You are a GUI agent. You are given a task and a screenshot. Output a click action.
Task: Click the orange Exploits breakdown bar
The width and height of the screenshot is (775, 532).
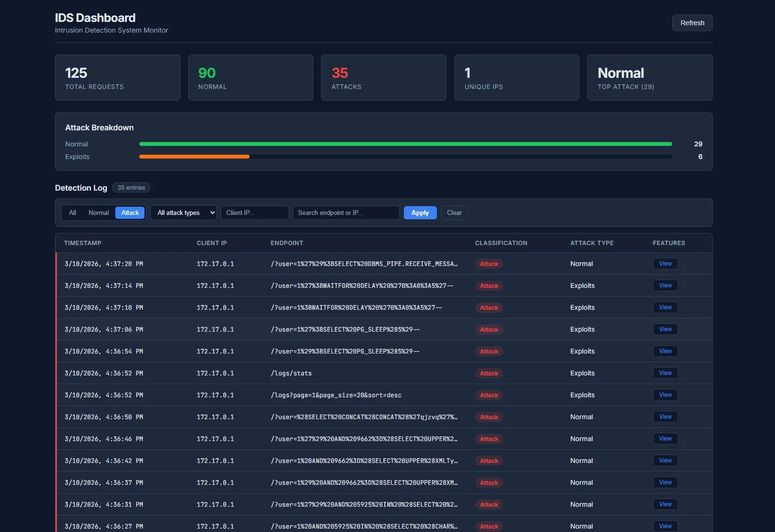[x=194, y=157]
